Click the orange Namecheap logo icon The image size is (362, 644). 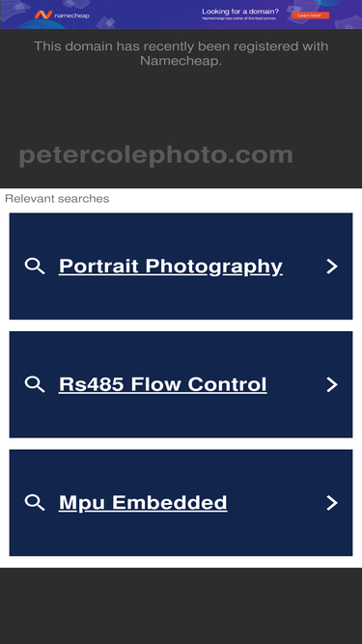click(43, 14)
